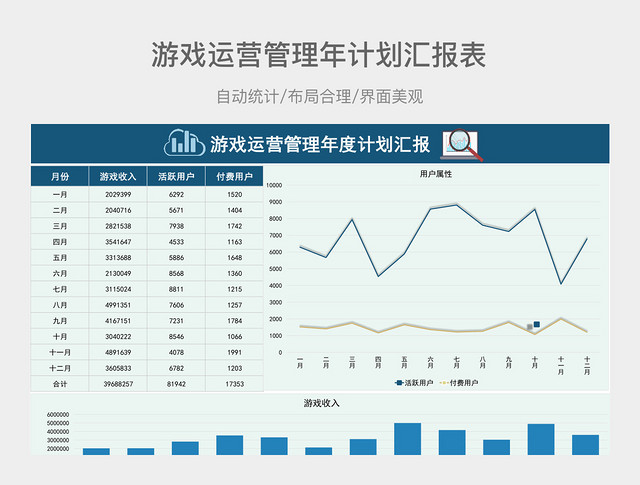Click paying users cell 1520
The width and height of the screenshot is (640, 485).
[235, 194]
